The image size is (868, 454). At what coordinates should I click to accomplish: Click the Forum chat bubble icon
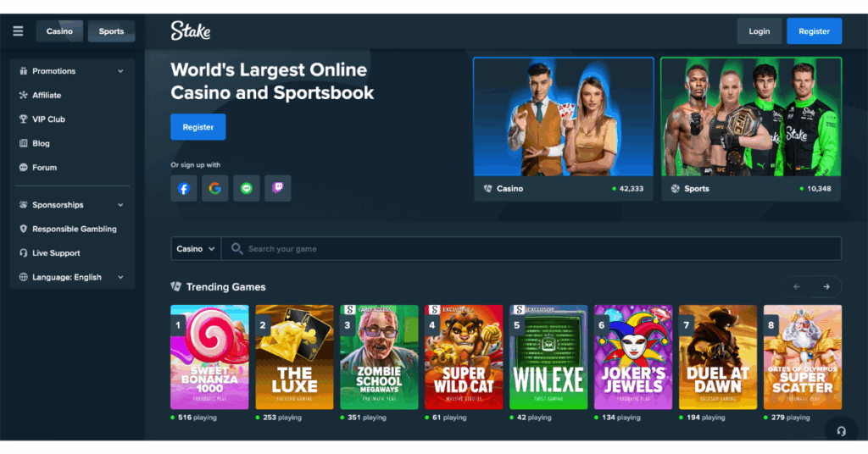tap(23, 167)
